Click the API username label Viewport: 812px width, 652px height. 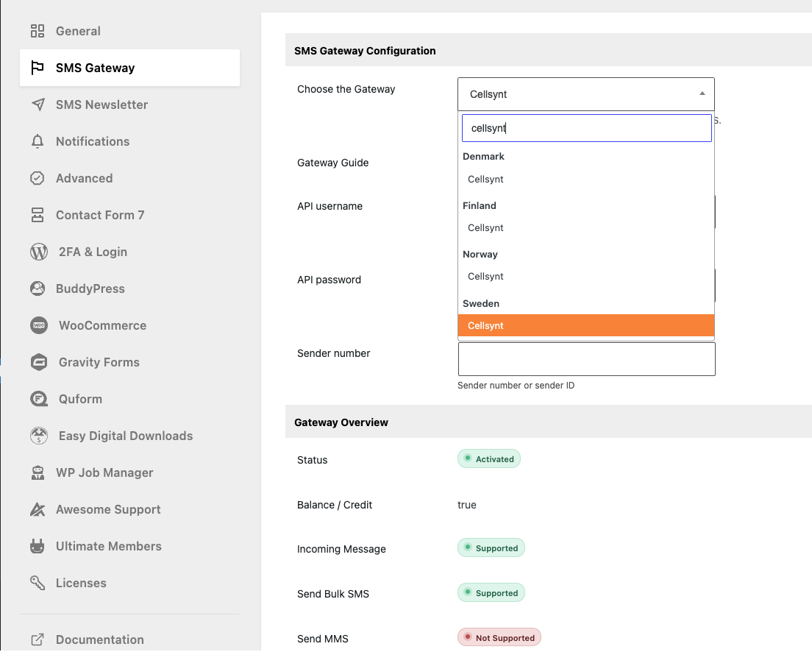click(330, 206)
